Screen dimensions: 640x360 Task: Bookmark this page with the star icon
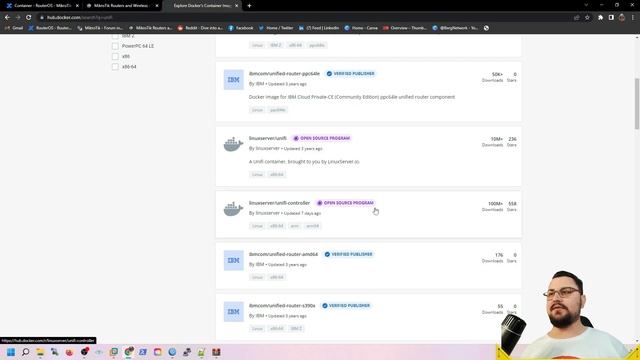click(x=587, y=18)
